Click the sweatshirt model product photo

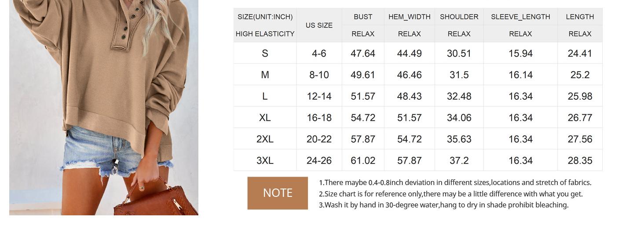point(104,108)
